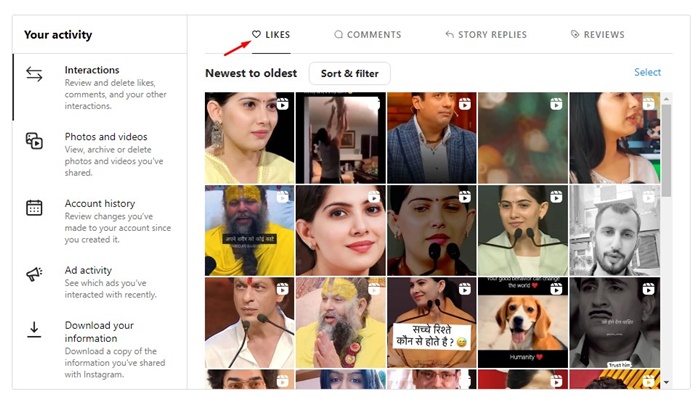Open reel of woman in light green at microphones
This screenshot has width=700, height=399.
tap(523, 230)
